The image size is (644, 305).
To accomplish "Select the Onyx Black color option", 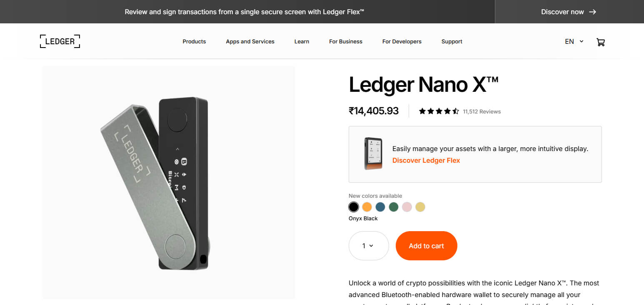I will (x=353, y=207).
